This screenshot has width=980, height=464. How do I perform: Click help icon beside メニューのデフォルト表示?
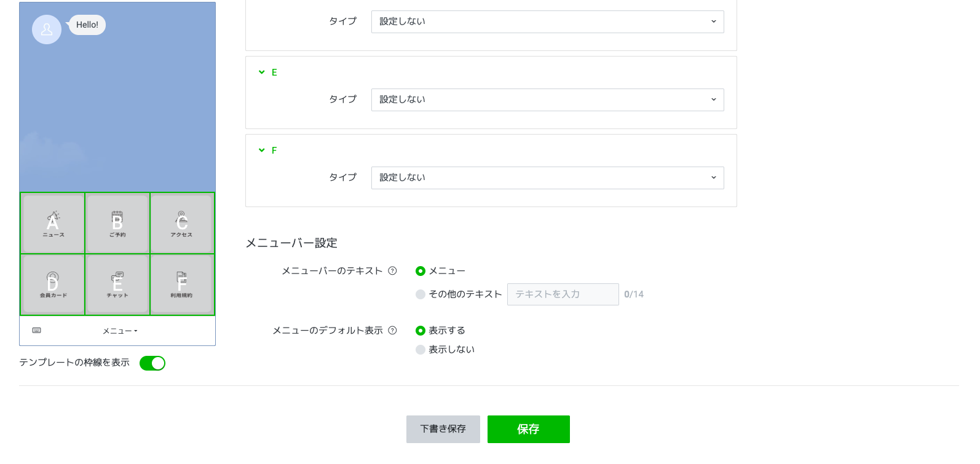(x=392, y=331)
